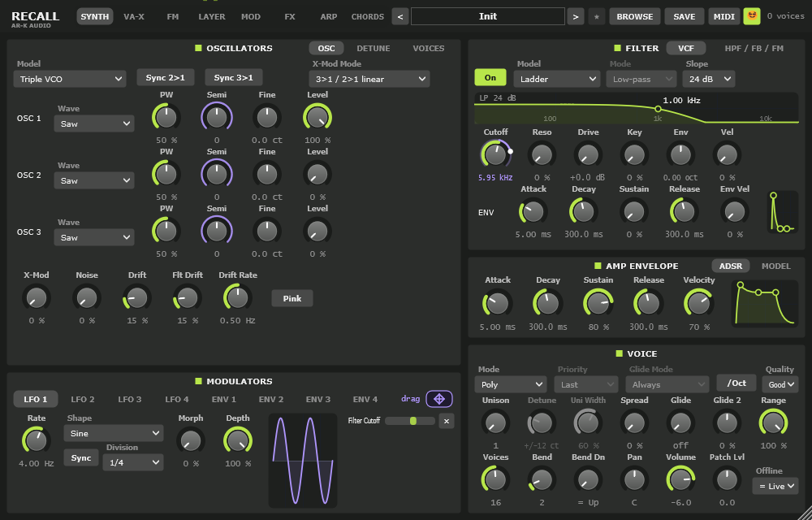Toggle the /Oct glide button
Screen dimensions: 812x520
736,383
